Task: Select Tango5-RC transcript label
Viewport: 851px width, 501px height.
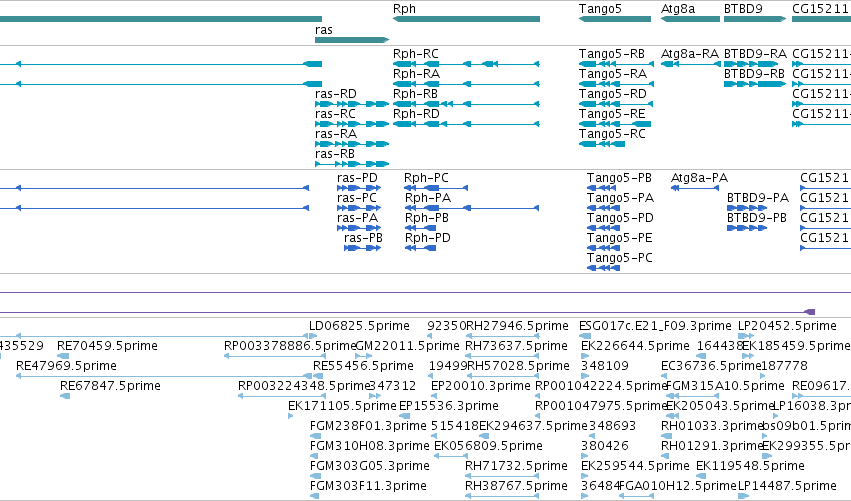Action: [x=612, y=134]
